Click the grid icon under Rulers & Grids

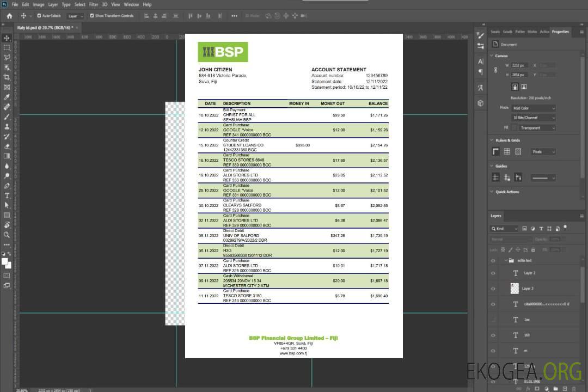[x=507, y=151]
